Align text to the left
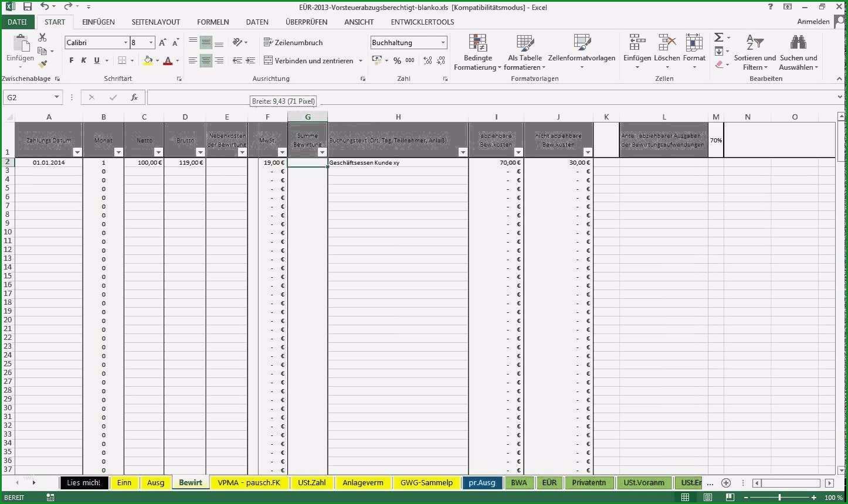Image resolution: width=848 pixels, height=504 pixels. tap(192, 60)
